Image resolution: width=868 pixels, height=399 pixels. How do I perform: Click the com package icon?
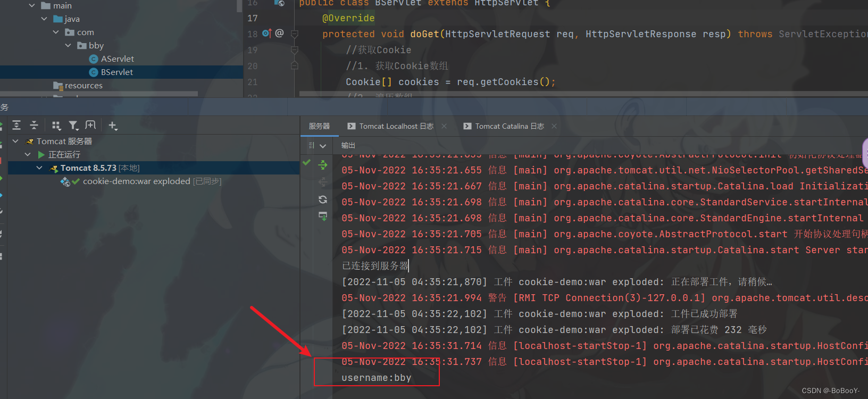(x=70, y=32)
